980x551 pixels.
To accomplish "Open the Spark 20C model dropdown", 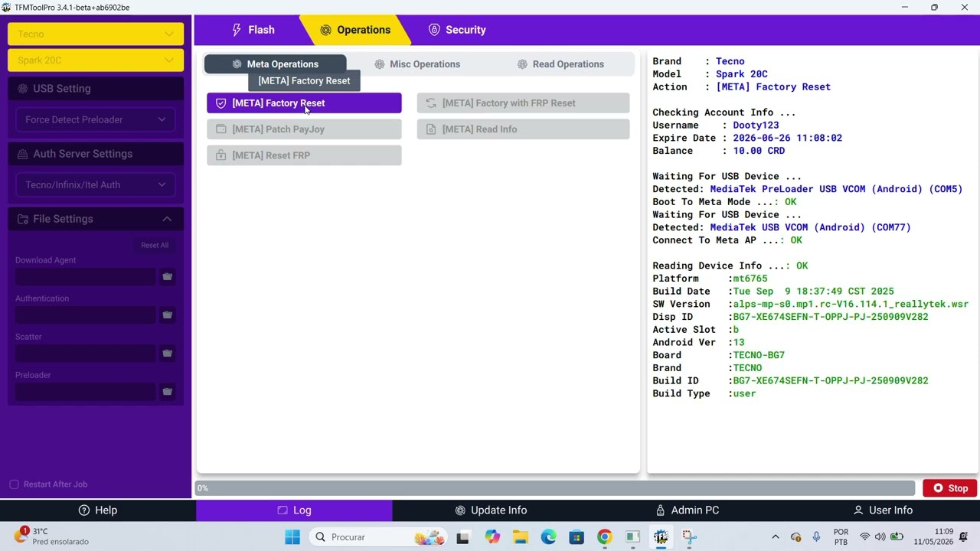I will tap(96, 60).
